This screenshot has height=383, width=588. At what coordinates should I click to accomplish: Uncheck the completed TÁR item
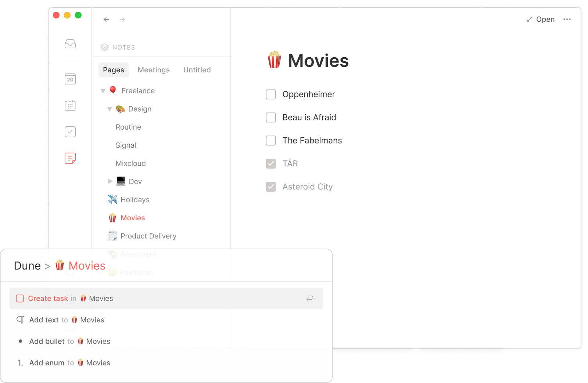click(x=271, y=163)
